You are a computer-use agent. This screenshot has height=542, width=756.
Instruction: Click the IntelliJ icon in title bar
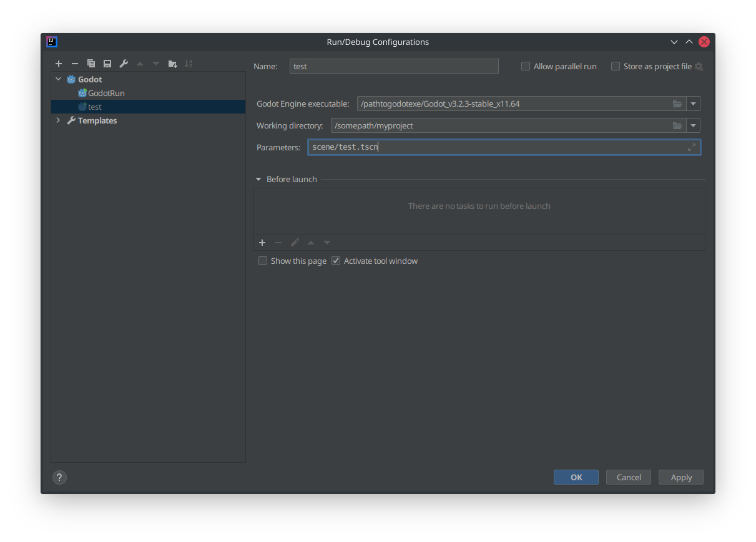coord(52,42)
